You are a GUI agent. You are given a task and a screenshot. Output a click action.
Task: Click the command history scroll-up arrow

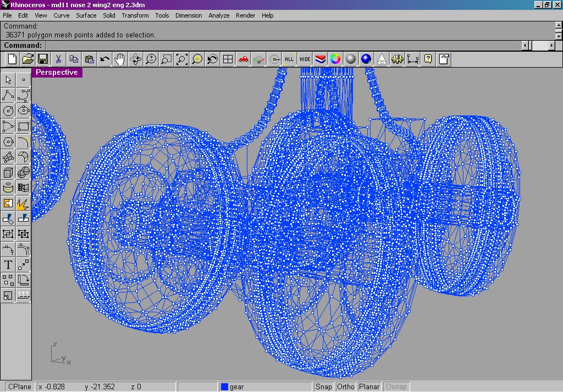[x=559, y=25]
